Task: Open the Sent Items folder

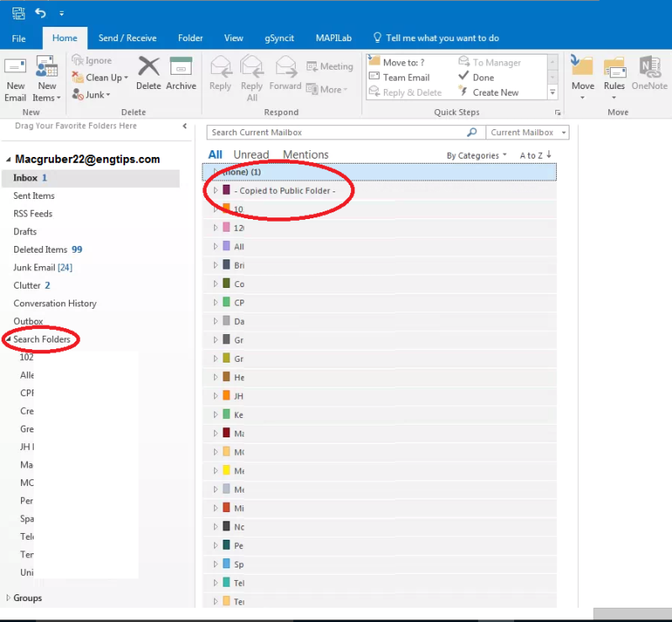Action: coord(34,196)
